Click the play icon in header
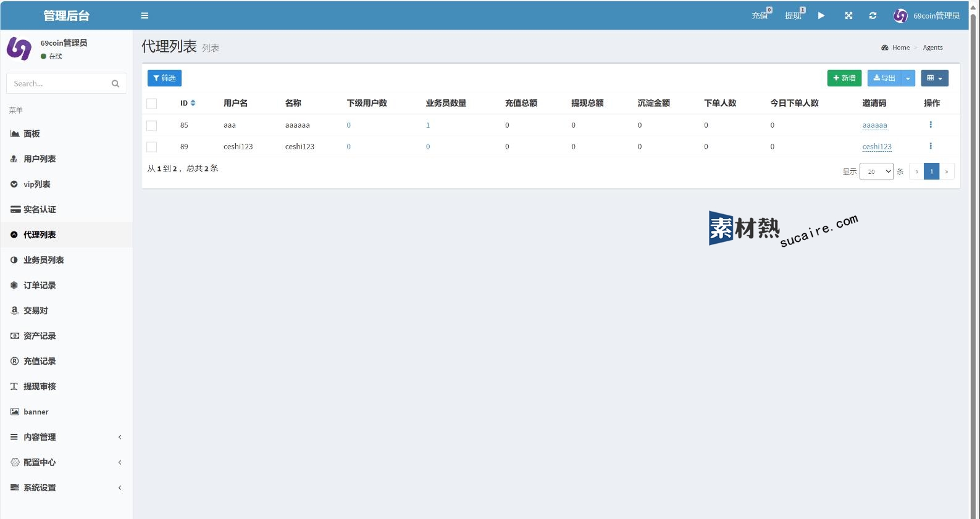Viewport: 980px width, 519px height. [x=821, y=16]
